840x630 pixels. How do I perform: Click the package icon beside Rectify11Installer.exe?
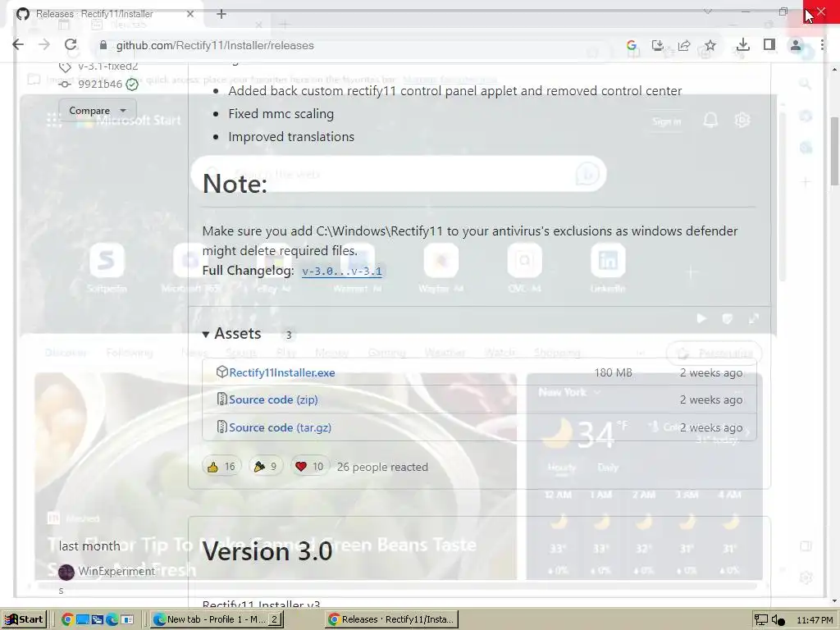(x=221, y=372)
